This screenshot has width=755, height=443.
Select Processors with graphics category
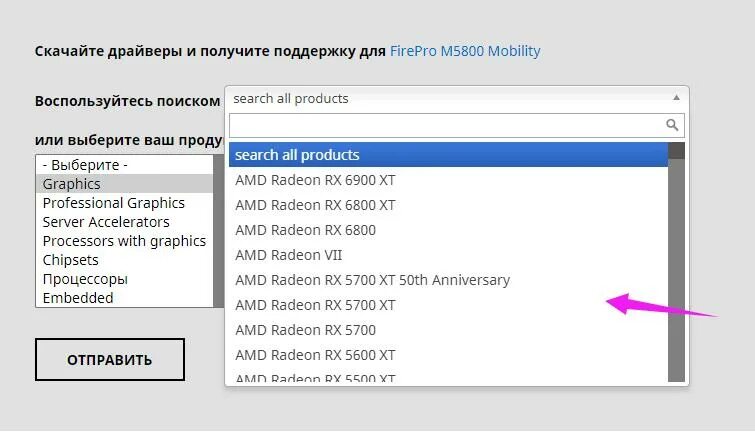(x=124, y=241)
